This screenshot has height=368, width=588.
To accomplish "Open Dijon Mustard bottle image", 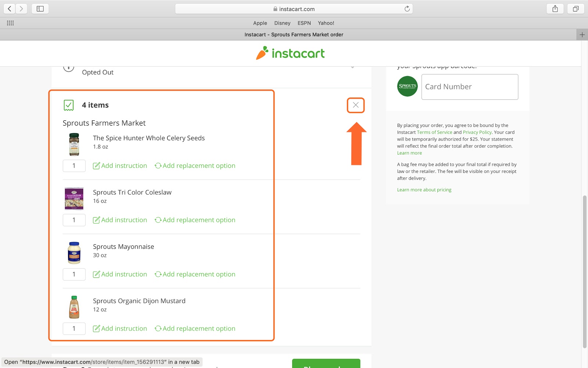I will pos(74,307).
